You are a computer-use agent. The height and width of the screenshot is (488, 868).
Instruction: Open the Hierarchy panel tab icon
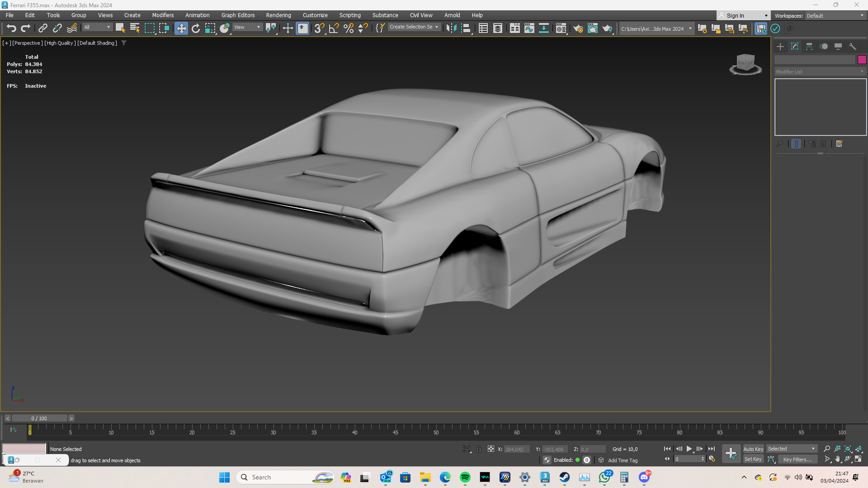click(x=809, y=47)
